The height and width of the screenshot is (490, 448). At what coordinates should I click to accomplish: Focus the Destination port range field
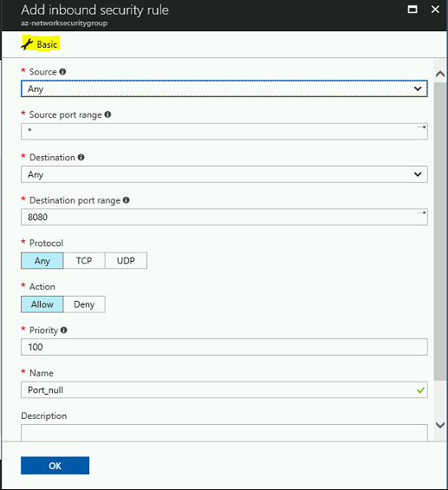point(224,217)
